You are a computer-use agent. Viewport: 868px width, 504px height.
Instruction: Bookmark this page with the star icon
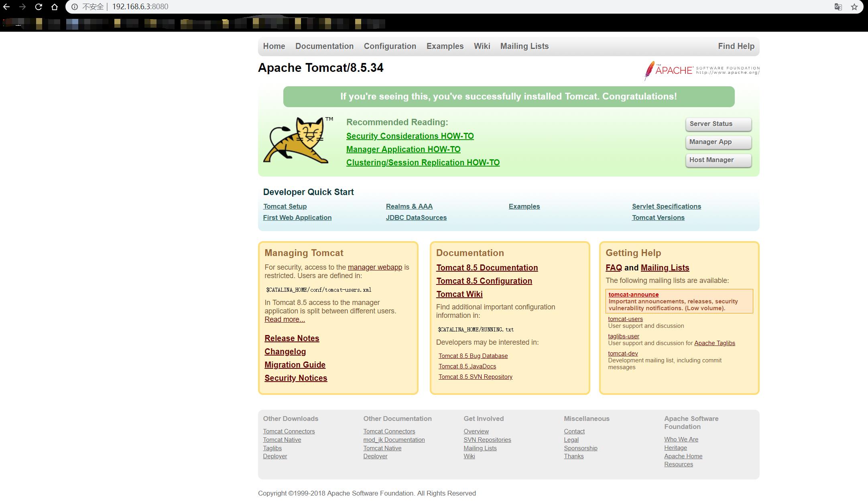(x=854, y=7)
